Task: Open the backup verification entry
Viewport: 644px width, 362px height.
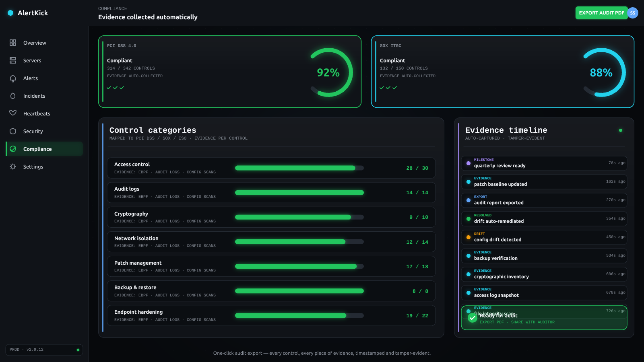Action: coord(544,256)
